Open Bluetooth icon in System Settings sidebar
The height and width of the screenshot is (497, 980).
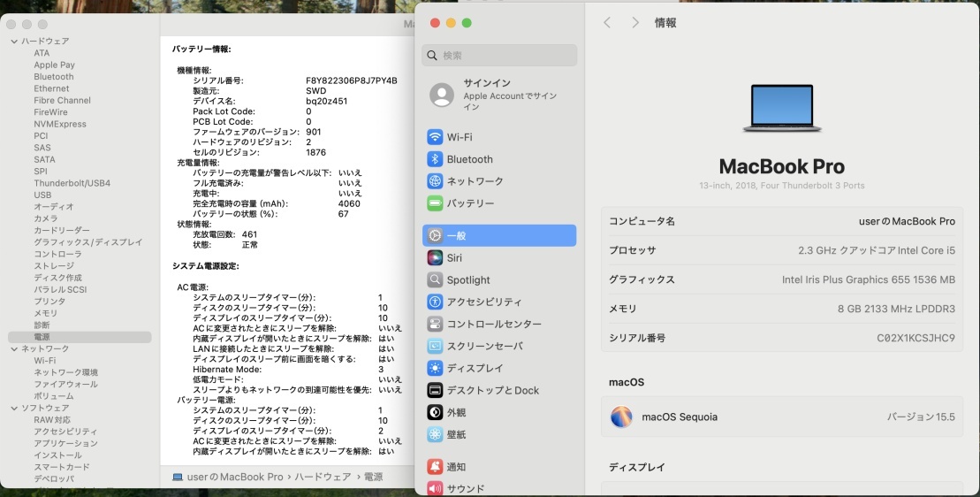pyautogui.click(x=435, y=159)
